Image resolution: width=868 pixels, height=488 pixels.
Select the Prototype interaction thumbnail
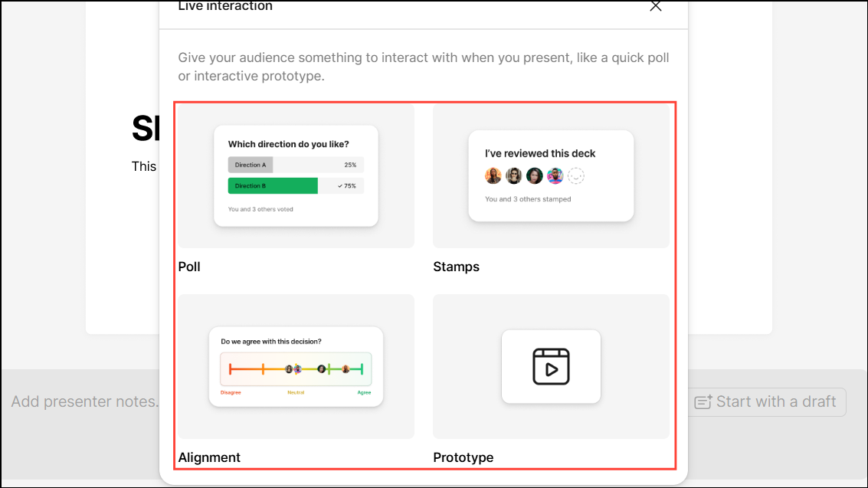pyautogui.click(x=551, y=366)
